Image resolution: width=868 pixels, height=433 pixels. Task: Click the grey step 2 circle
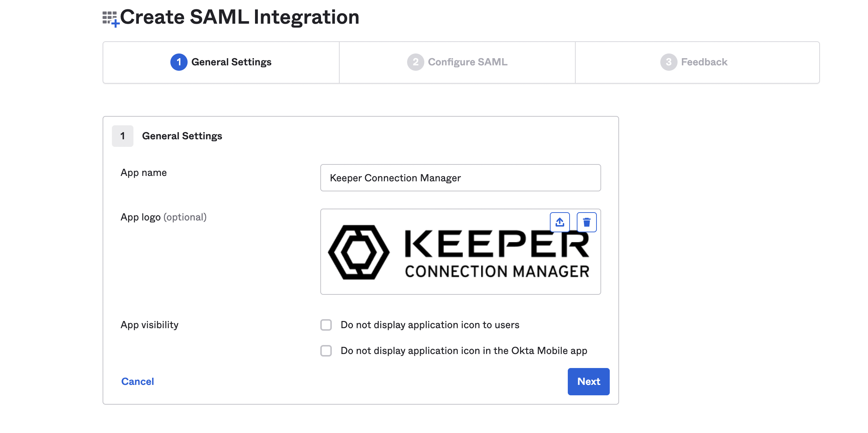pos(415,62)
